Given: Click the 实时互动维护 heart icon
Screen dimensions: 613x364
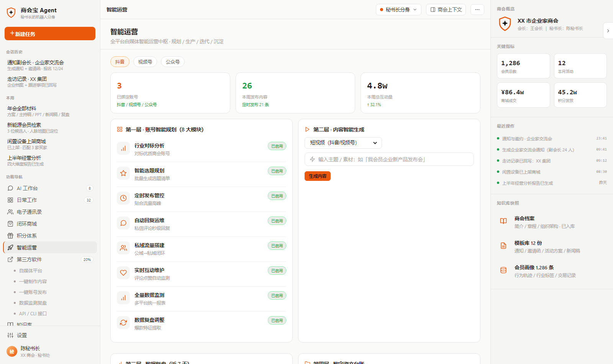Looking at the screenshot, I should [123, 273].
